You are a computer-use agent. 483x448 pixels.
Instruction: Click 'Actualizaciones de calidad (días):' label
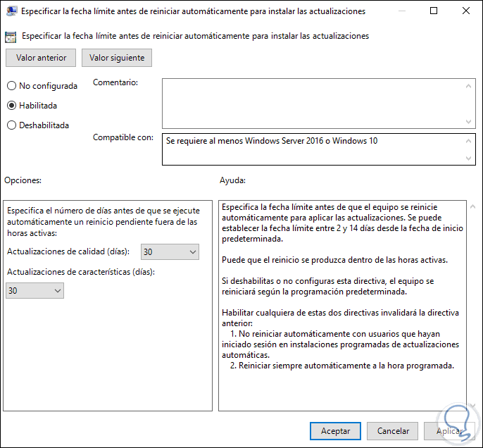pos(68,251)
